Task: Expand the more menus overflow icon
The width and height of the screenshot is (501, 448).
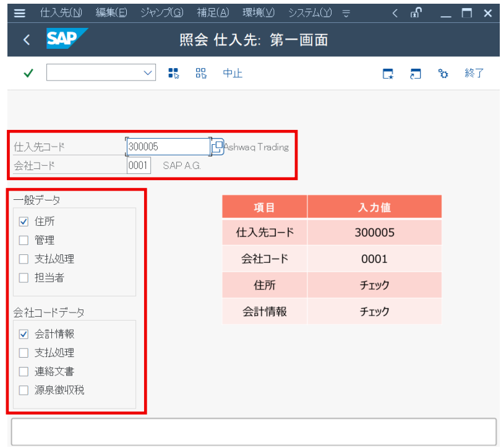Action: click(x=346, y=13)
